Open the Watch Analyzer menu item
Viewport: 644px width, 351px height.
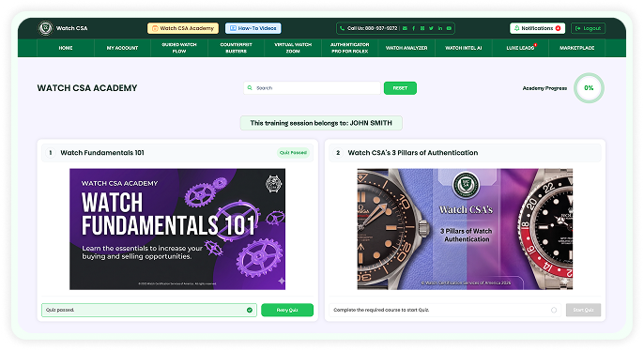[406, 48]
